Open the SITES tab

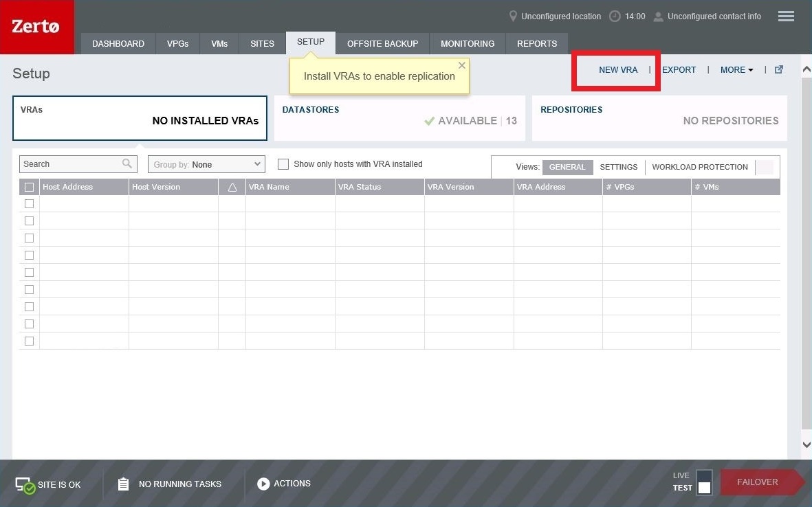coord(262,43)
